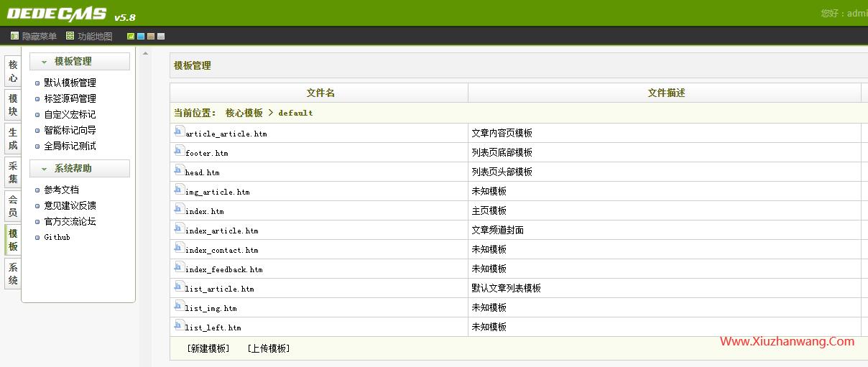Collapse the 模板管理 menu section
Viewport: 868px width, 367px height.
[x=44, y=62]
